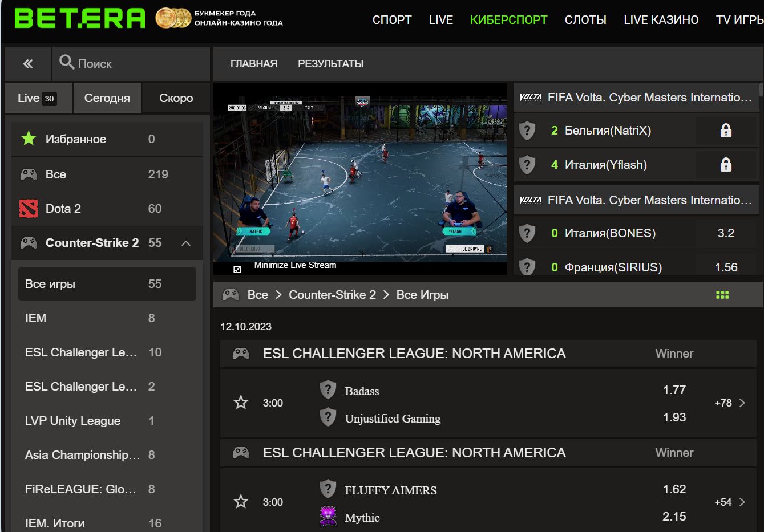Open Все category with 219 events

click(107, 174)
